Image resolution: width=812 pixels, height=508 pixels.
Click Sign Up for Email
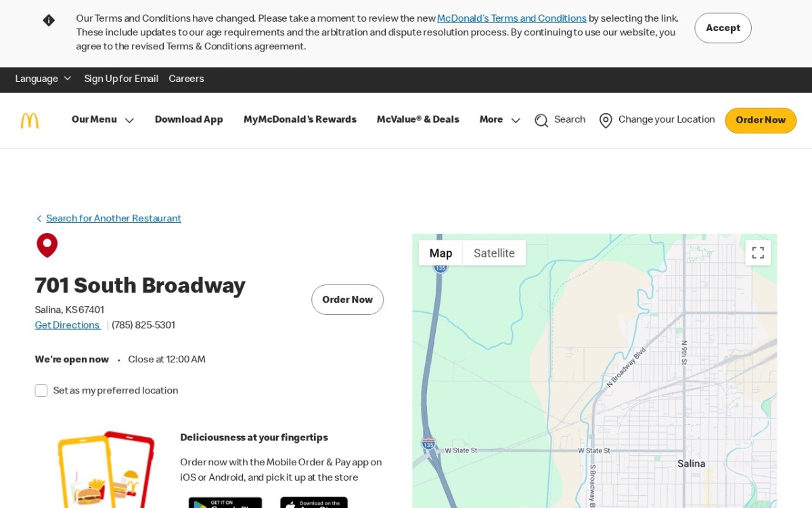[x=121, y=79]
